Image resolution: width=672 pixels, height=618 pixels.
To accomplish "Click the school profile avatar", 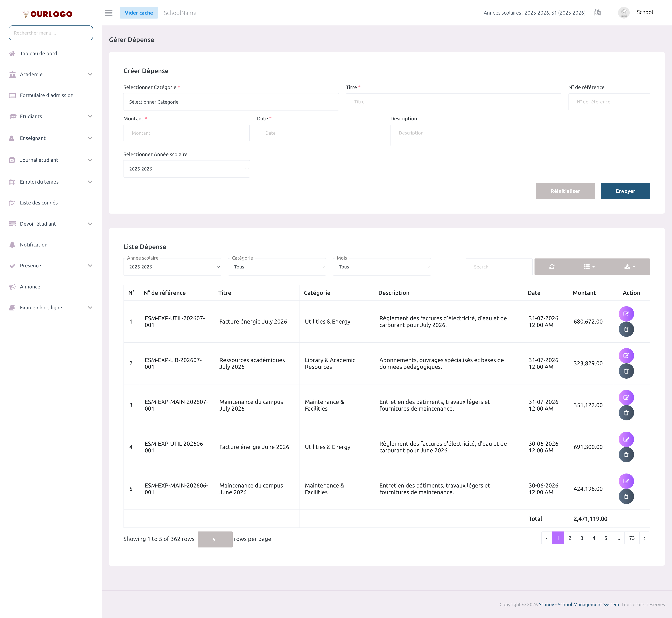I will pyautogui.click(x=624, y=13).
